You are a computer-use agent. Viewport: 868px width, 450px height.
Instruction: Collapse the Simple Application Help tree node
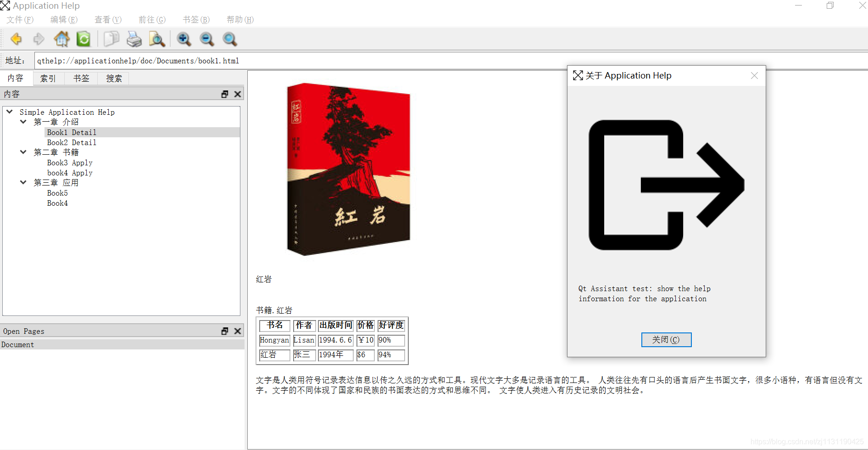[9, 112]
